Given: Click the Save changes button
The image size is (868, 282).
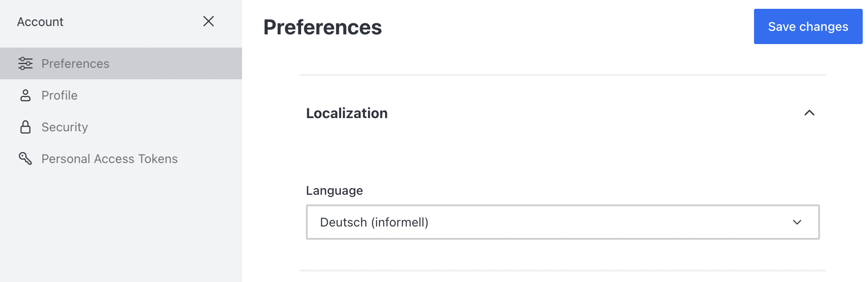Looking at the screenshot, I should pyautogui.click(x=808, y=26).
